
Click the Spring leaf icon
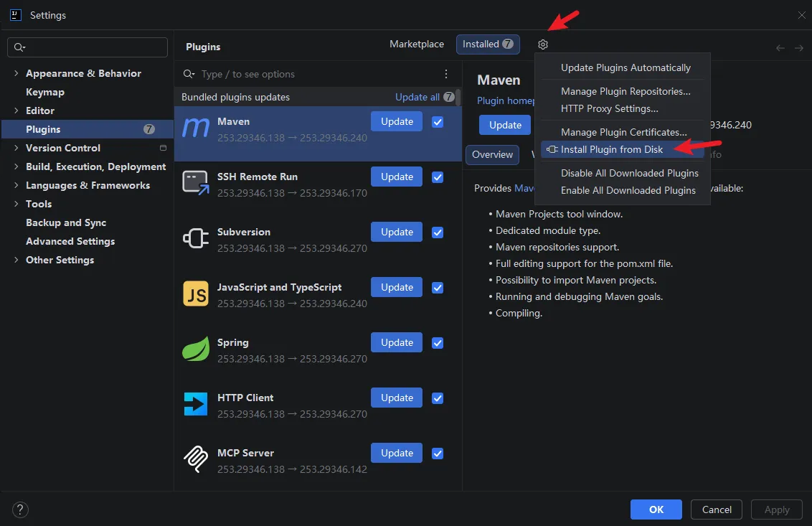pyautogui.click(x=196, y=349)
